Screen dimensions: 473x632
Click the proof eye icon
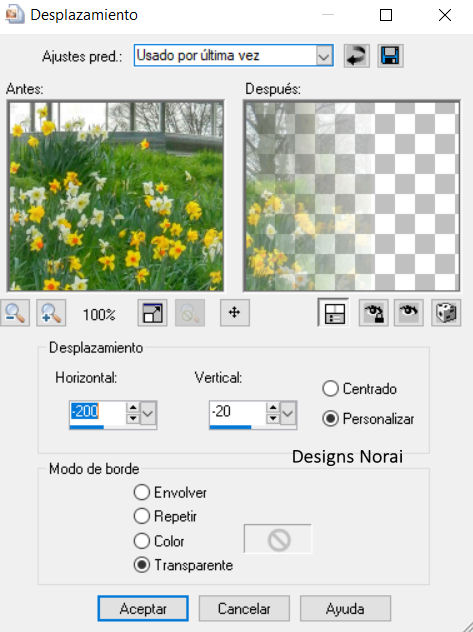(409, 312)
